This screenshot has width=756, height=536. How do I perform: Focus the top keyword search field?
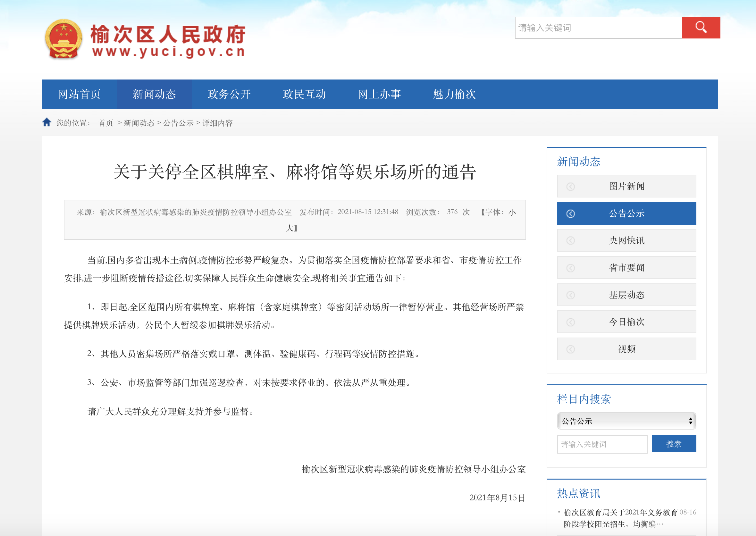[598, 28]
